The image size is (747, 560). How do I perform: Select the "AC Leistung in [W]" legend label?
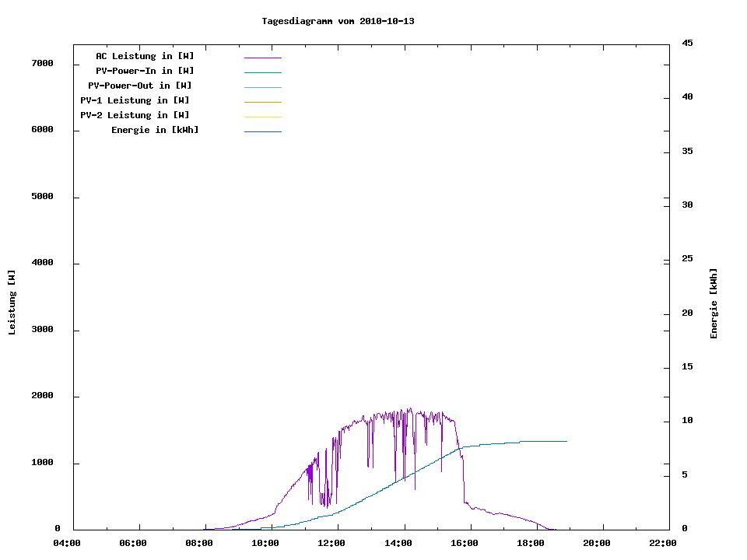[x=145, y=56]
